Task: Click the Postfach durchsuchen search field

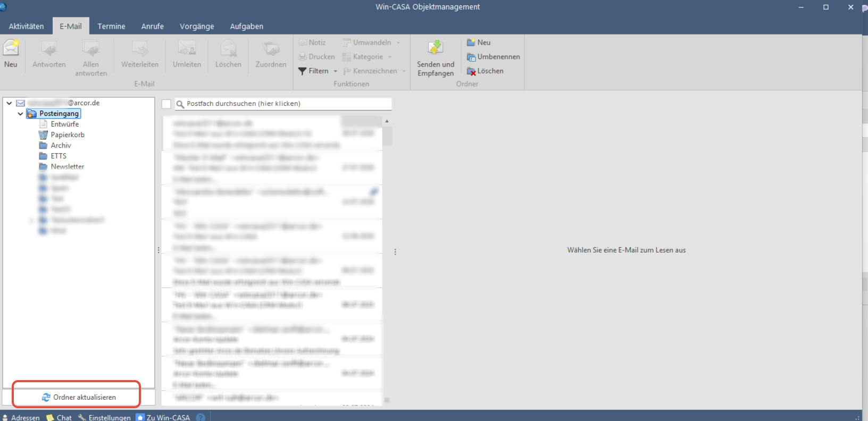Action: click(x=283, y=104)
